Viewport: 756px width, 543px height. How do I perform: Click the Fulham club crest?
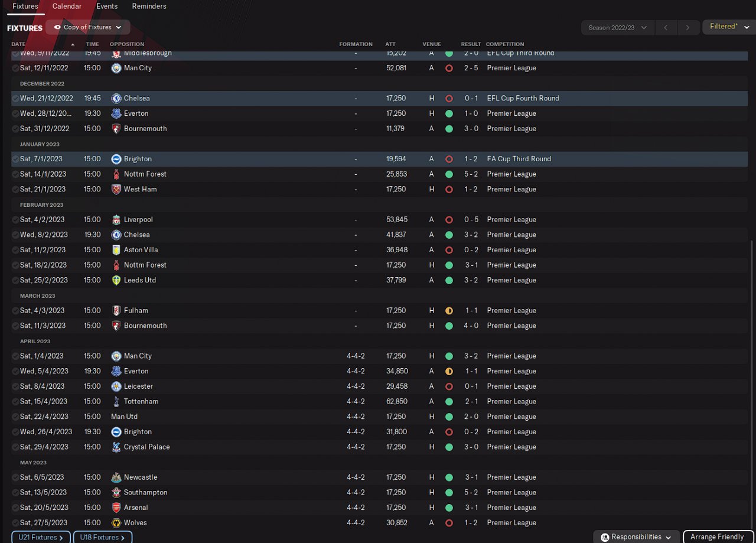(x=116, y=310)
